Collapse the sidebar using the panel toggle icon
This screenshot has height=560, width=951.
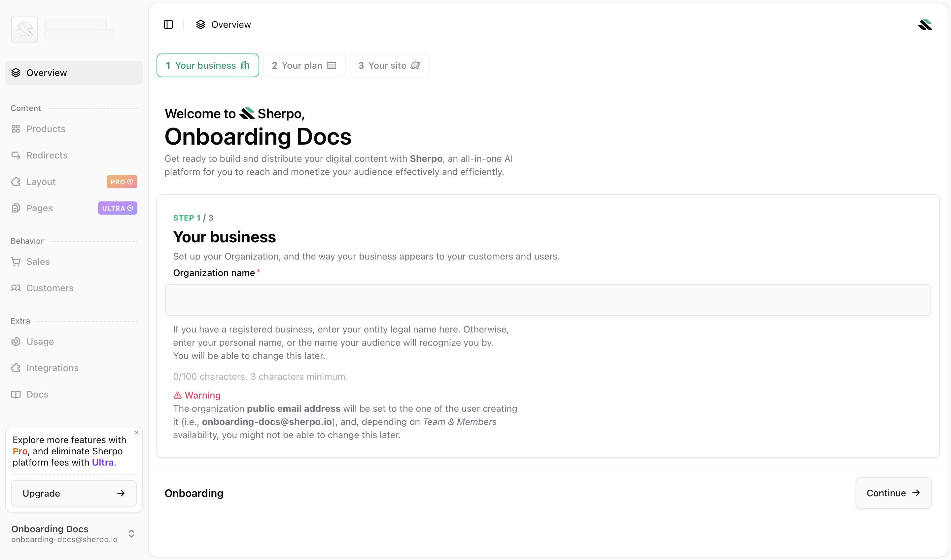click(x=168, y=24)
